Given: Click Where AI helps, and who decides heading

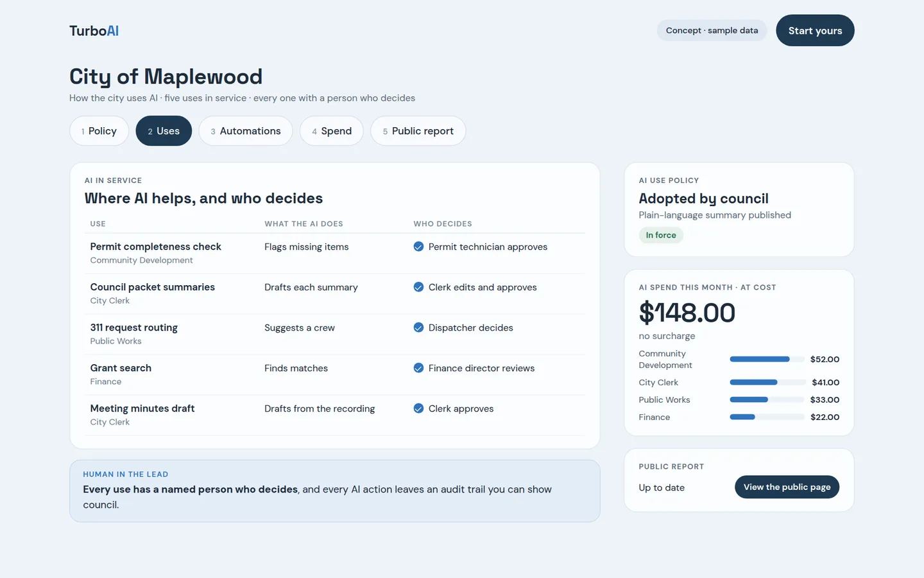Looking at the screenshot, I should coord(203,198).
